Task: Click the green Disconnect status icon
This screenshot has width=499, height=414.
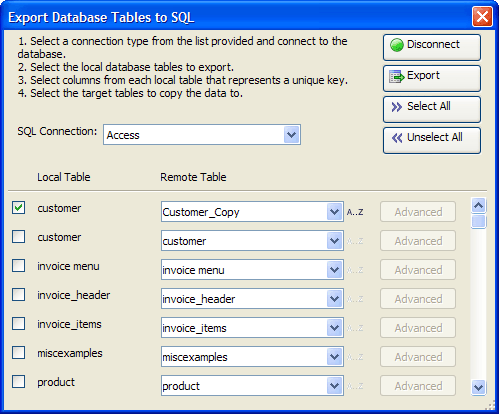Action: [x=397, y=45]
